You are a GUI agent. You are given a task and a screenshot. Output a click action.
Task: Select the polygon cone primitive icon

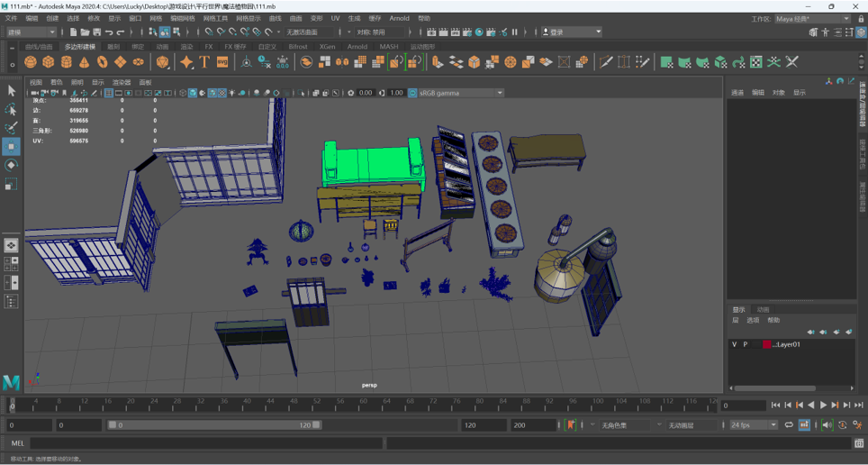85,62
